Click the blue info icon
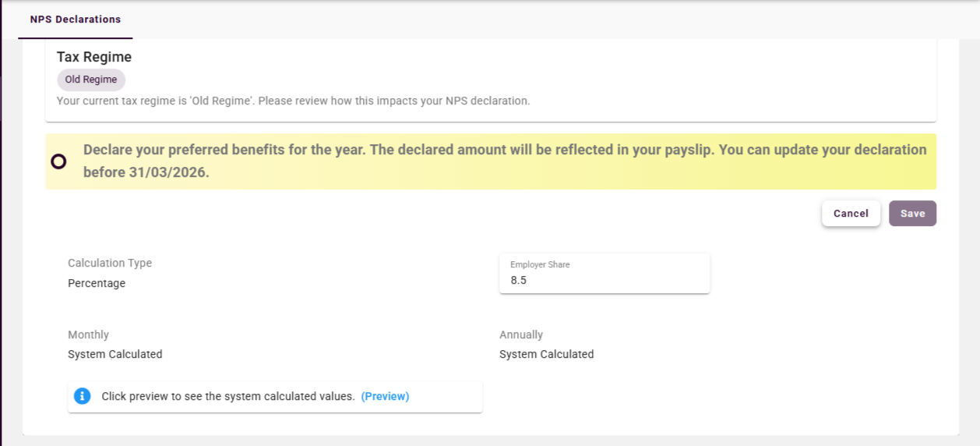The height and width of the screenshot is (446, 980). (x=83, y=396)
